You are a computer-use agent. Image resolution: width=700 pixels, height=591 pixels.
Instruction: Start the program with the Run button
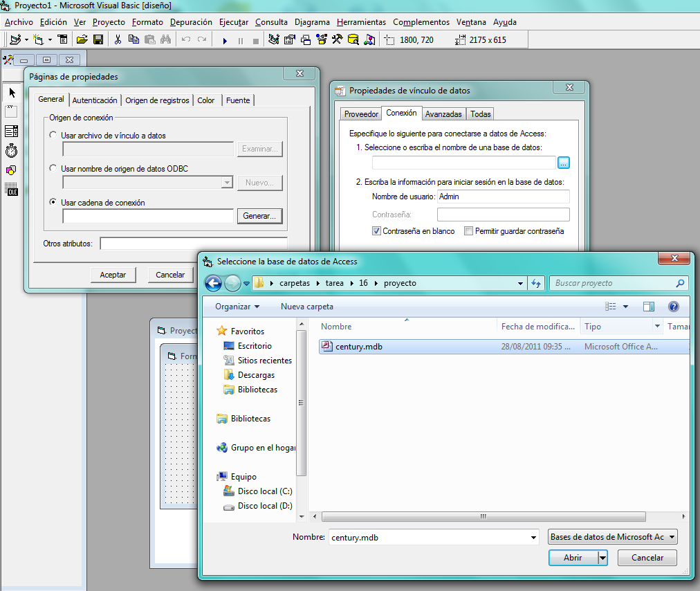point(225,39)
